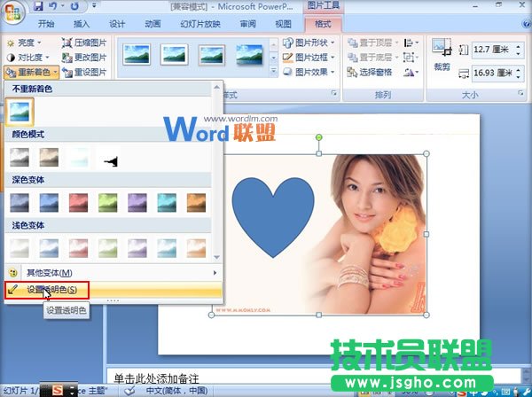Image resolution: width=532 pixels, height=397 pixels.
Task: Apply the second picture style thumbnail
Action: coord(175,54)
